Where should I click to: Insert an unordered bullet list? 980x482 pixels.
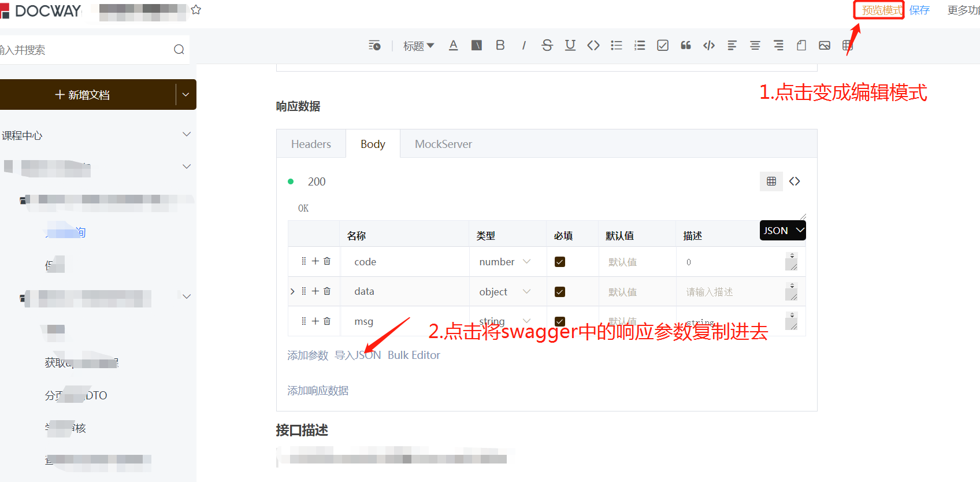[617, 45]
